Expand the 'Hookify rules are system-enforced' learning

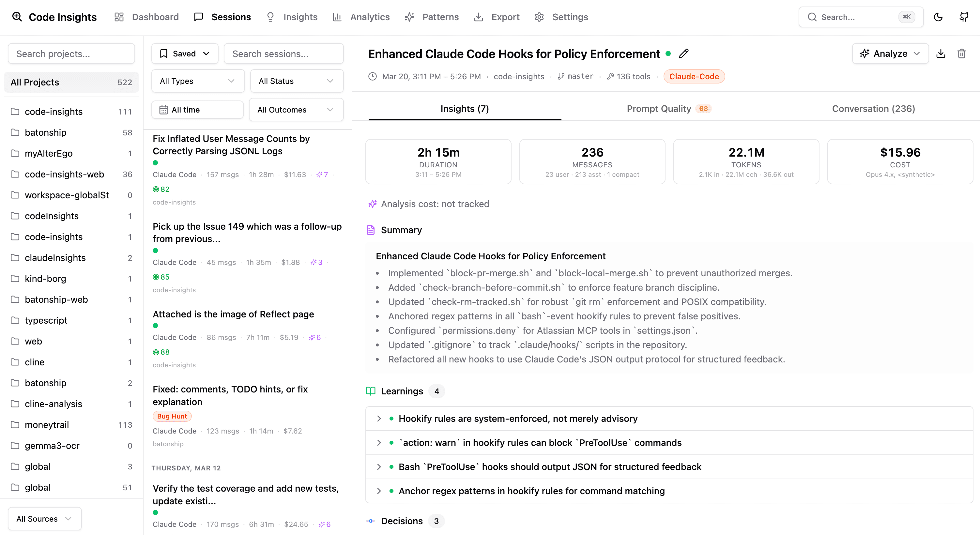[x=379, y=419]
